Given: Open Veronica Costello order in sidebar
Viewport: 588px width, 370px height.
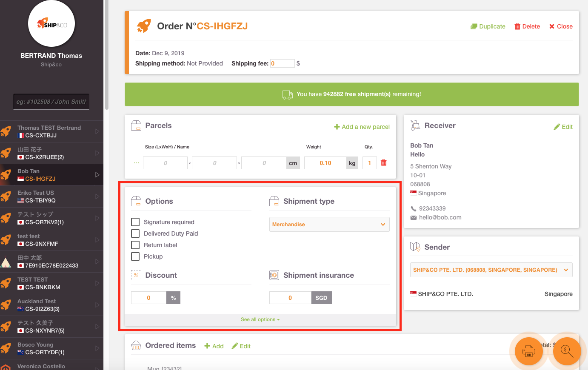Looking at the screenshot, I should coord(51,365).
